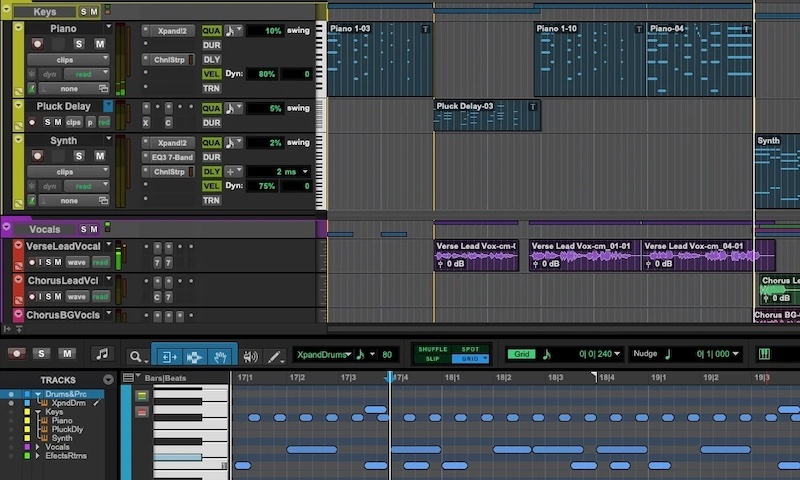Select Synth in the tracks list
Screen dimensions: 800x480
coord(62,438)
